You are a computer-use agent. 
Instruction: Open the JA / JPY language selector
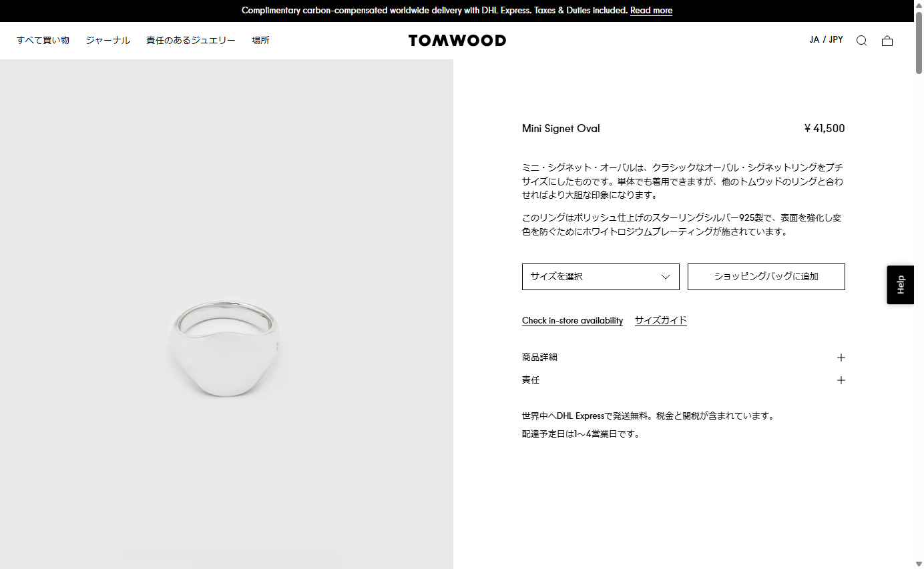826,40
